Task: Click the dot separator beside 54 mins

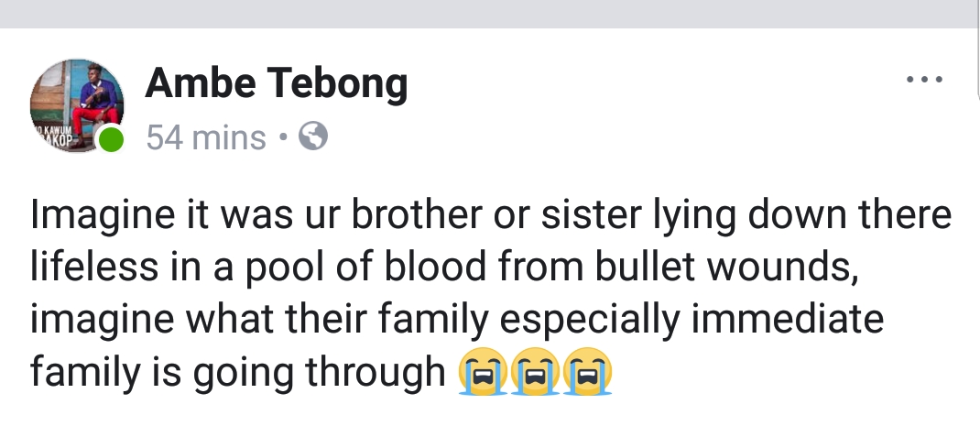Action: 284,138
